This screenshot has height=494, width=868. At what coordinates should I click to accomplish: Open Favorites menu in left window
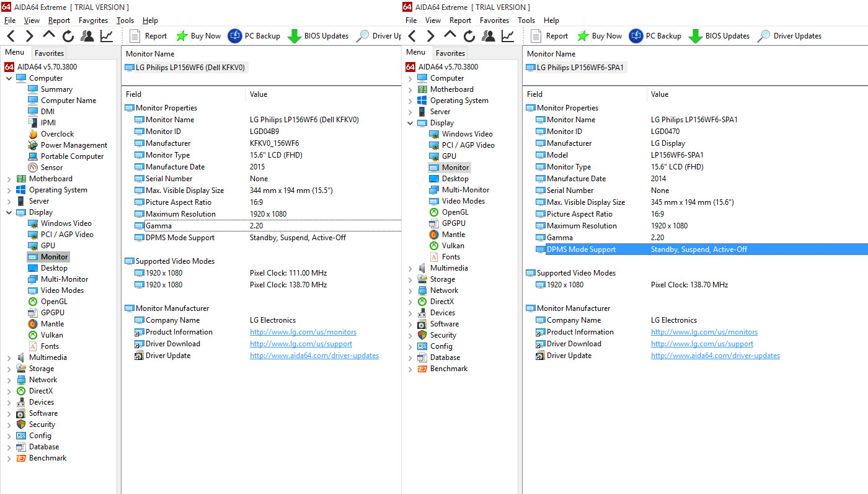[x=93, y=20]
